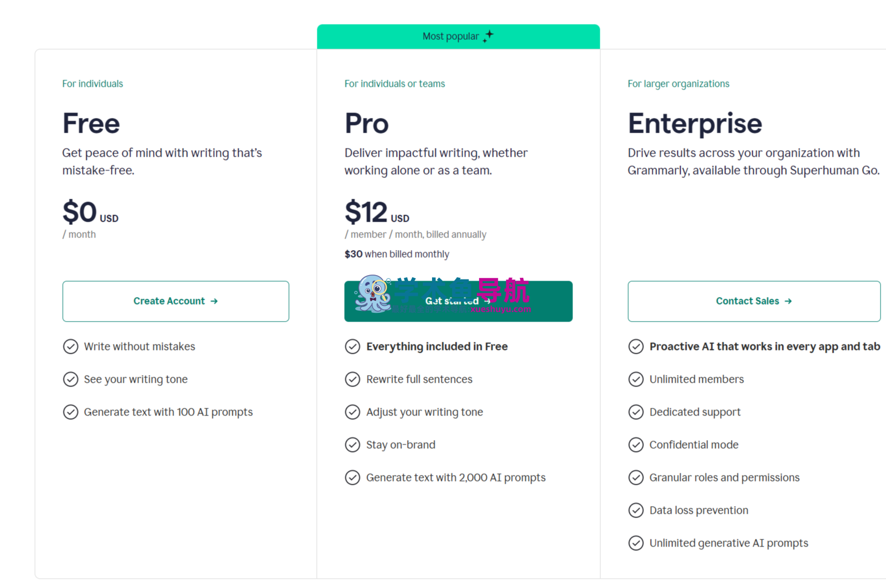Click the checkmark icon next to Data loss prevention
Viewport: 886px width, 588px height.
coord(636,510)
